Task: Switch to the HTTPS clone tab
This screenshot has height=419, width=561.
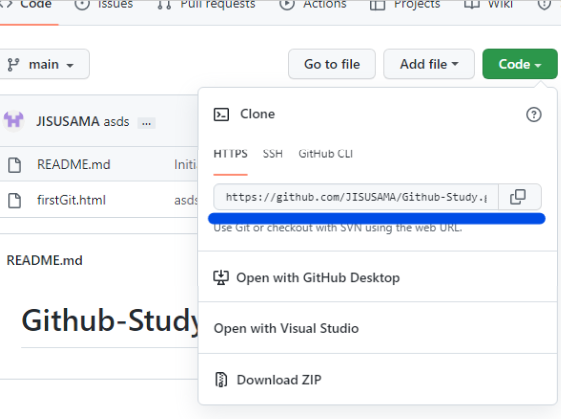Action: tap(230, 154)
